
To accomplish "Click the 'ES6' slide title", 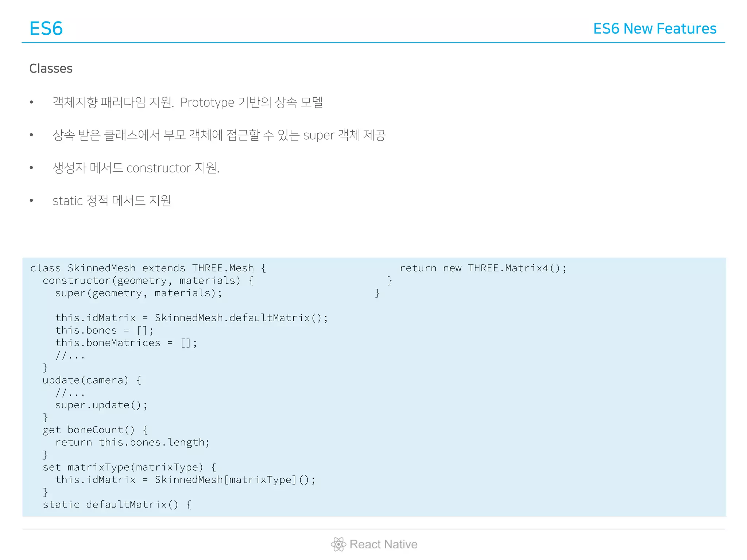I will (x=46, y=28).
